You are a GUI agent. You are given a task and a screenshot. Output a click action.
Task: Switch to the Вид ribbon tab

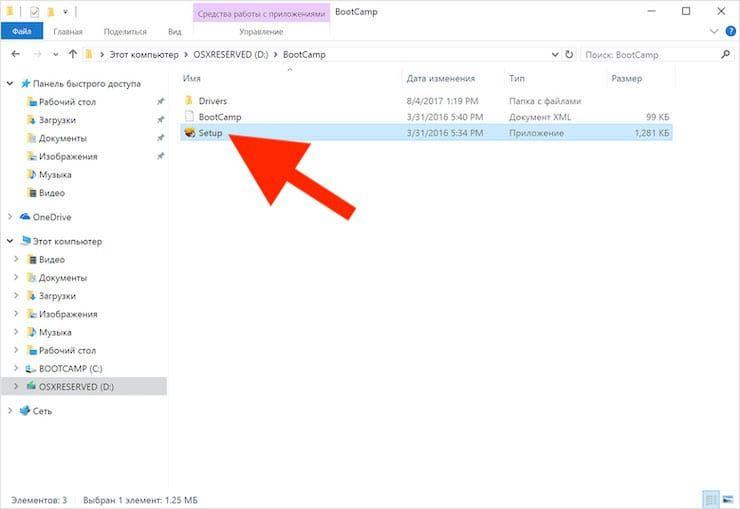tap(175, 32)
